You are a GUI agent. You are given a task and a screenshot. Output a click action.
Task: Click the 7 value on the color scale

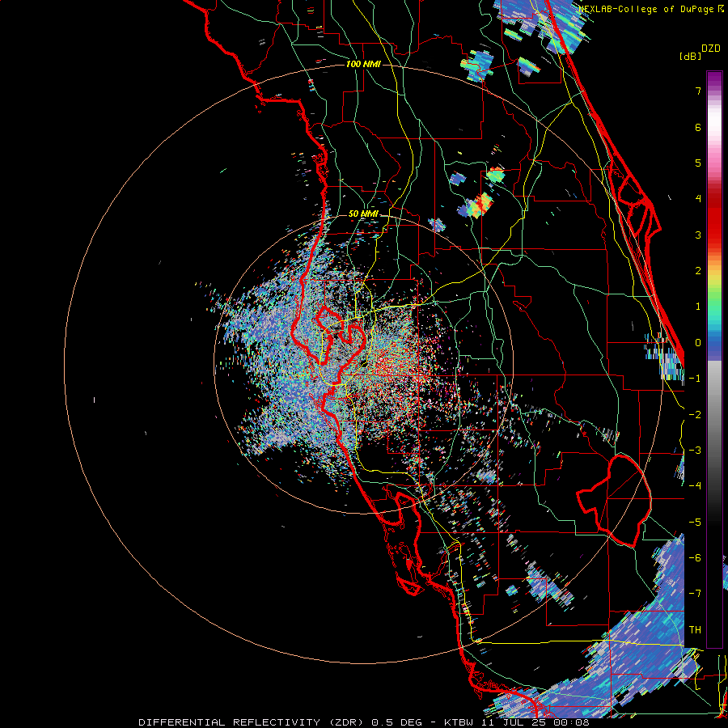(698, 91)
